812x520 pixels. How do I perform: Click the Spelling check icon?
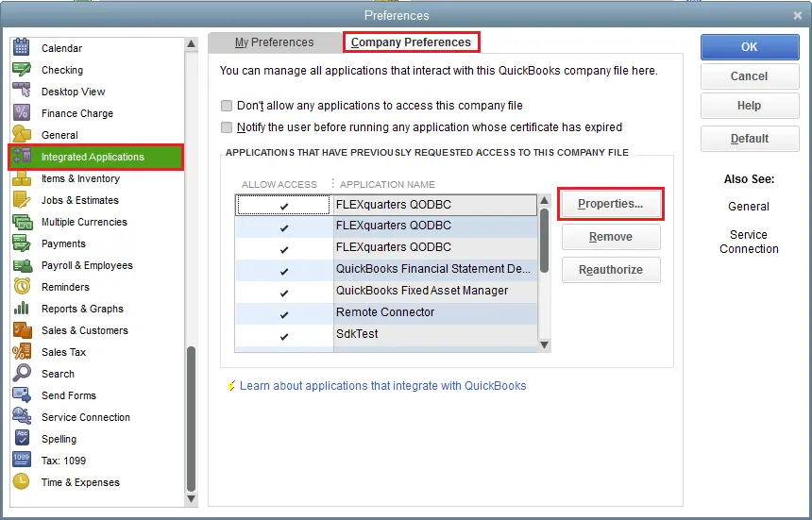coord(22,438)
